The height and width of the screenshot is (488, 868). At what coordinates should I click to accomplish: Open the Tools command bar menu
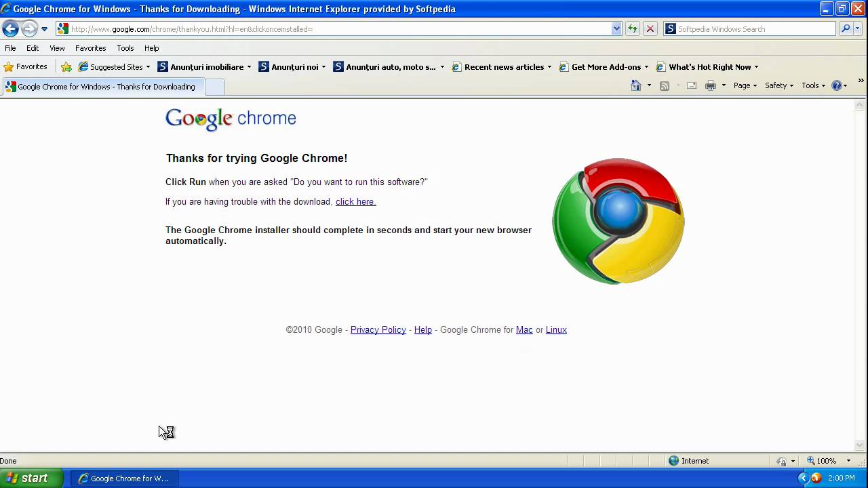tap(813, 85)
